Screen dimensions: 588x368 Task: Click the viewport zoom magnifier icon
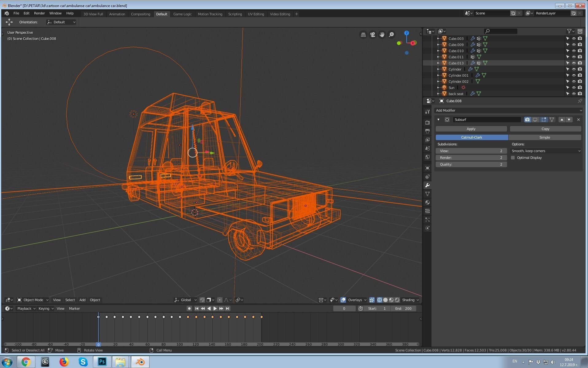coord(391,35)
